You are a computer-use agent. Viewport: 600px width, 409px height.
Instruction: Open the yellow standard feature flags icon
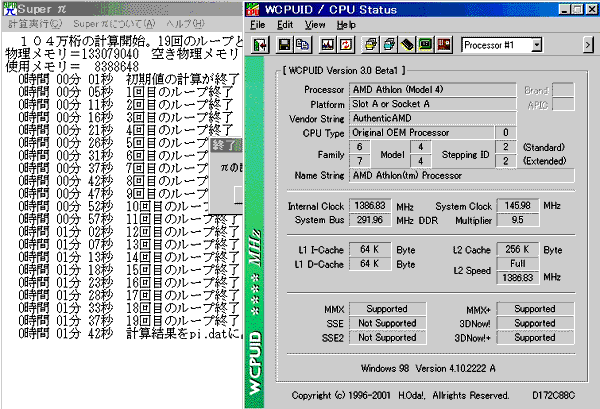pos(370,45)
